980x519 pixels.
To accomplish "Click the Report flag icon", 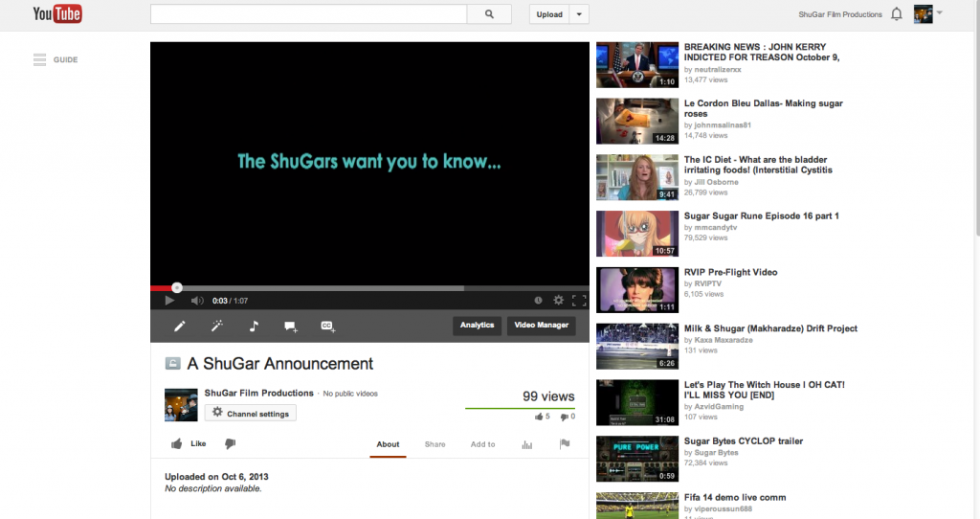I will 565,444.
